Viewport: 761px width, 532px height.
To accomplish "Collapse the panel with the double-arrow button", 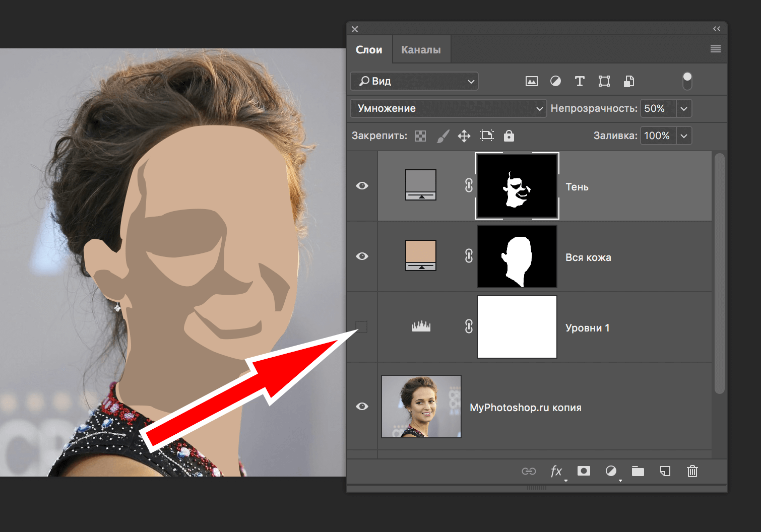I will (716, 29).
